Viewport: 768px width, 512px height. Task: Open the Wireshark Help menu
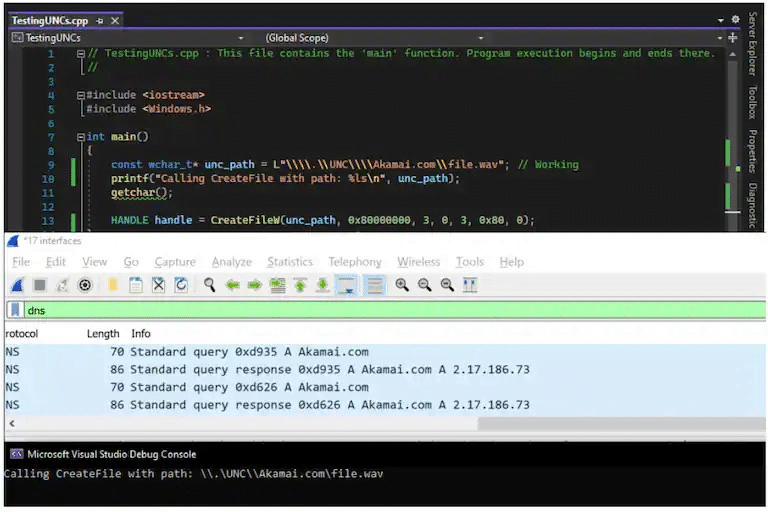pyautogui.click(x=511, y=262)
